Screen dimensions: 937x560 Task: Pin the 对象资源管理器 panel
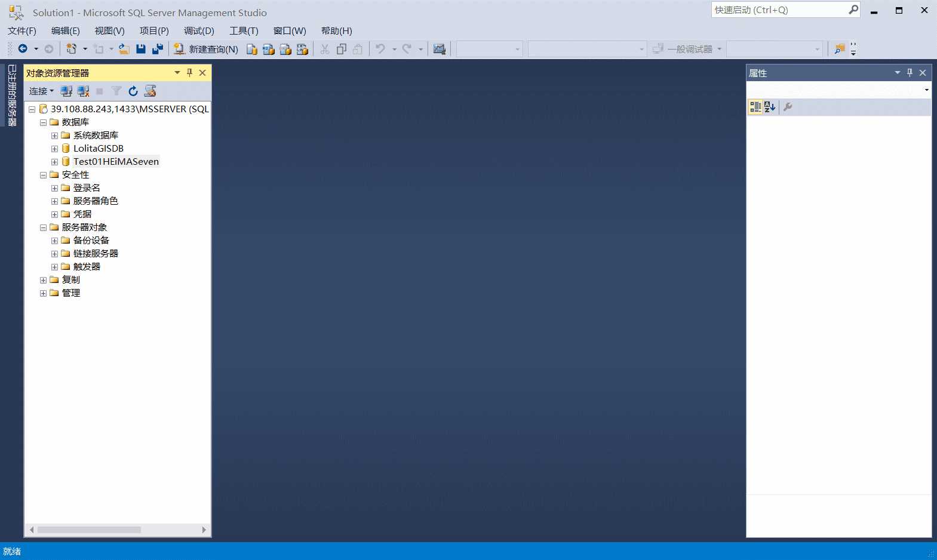(190, 73)
